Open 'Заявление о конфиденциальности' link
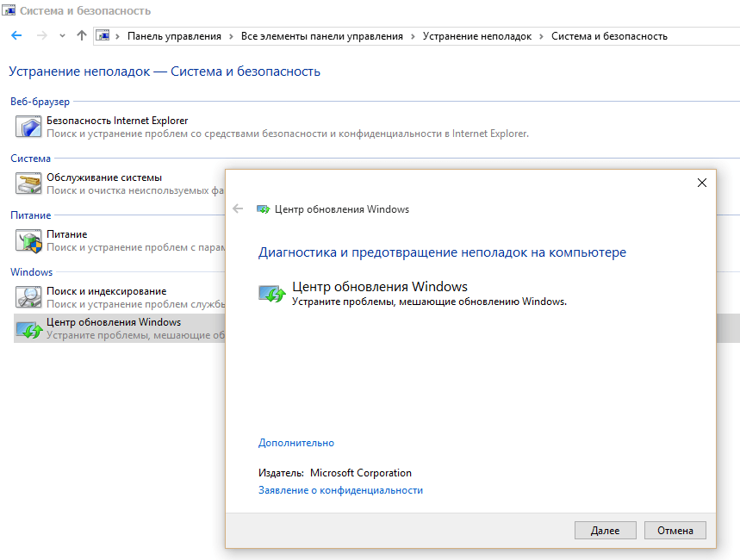 tap(341, 490)
